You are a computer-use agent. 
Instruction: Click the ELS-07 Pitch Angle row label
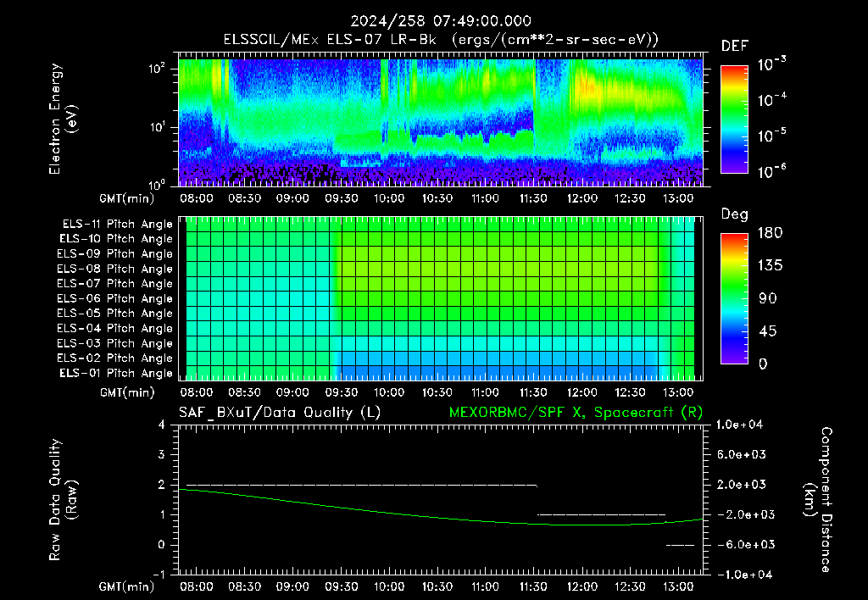click(x=115, y=283)
